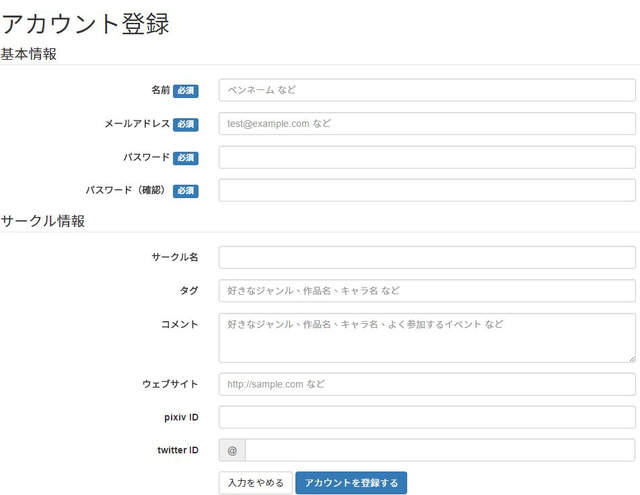Click the 名前 text field
The width and height of the screenshot is (640, 495).
pos(427,90)
